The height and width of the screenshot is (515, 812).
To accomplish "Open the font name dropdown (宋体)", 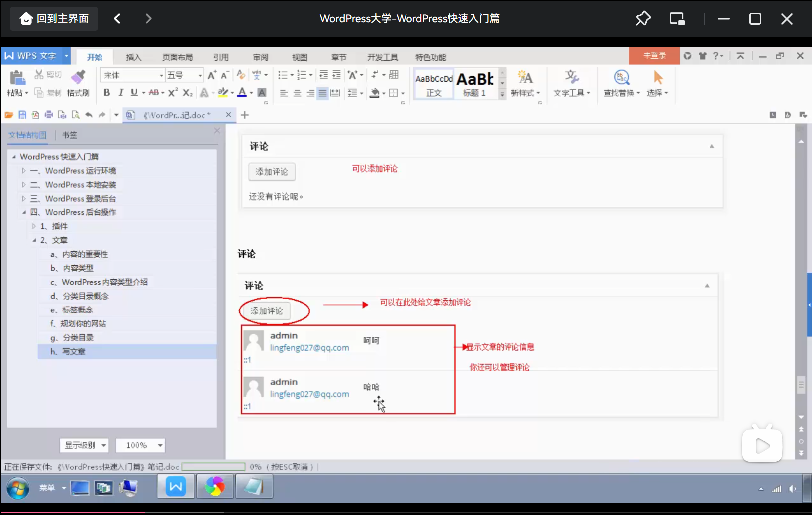I will click(161, 75).
